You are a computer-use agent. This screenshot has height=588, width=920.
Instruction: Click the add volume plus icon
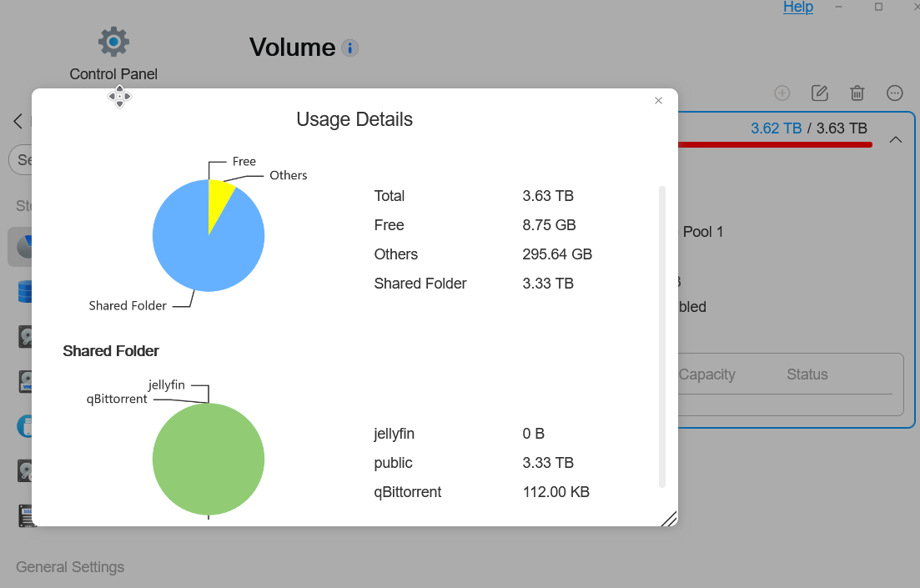click(x=782, y=93)
